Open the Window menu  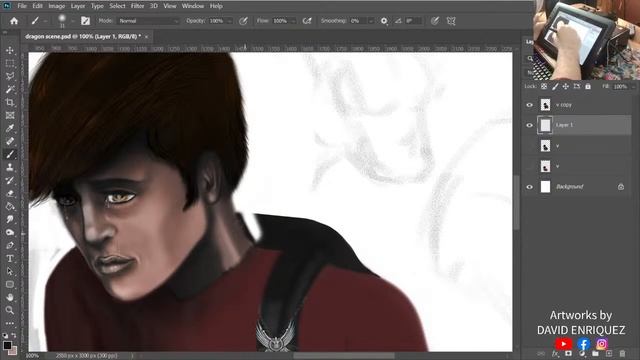193,6
